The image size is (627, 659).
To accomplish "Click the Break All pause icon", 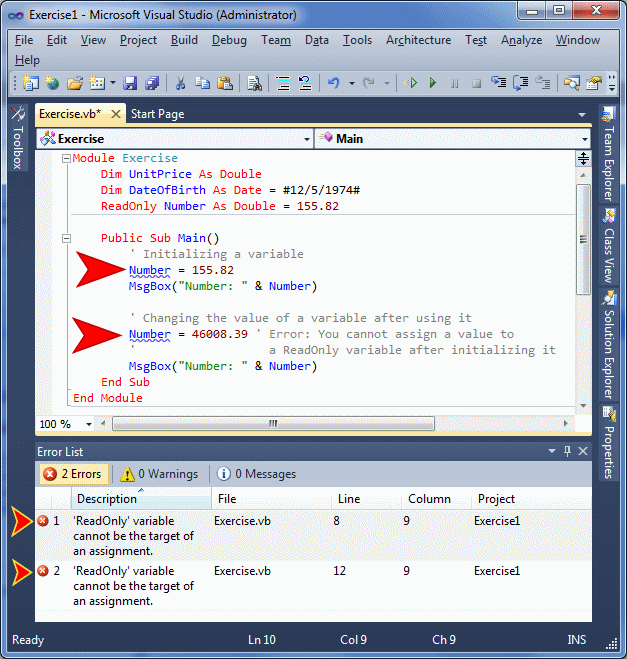I will (x=454, y=83).
